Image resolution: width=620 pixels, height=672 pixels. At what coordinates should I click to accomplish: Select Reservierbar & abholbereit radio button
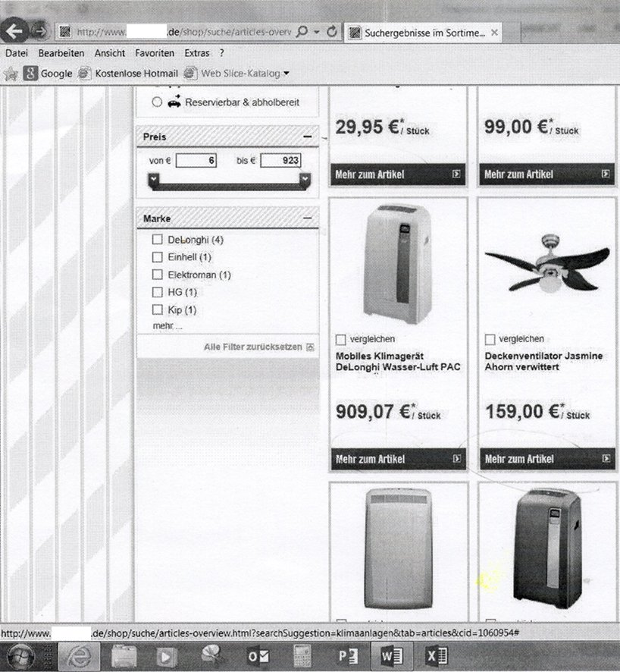(157, 102)
